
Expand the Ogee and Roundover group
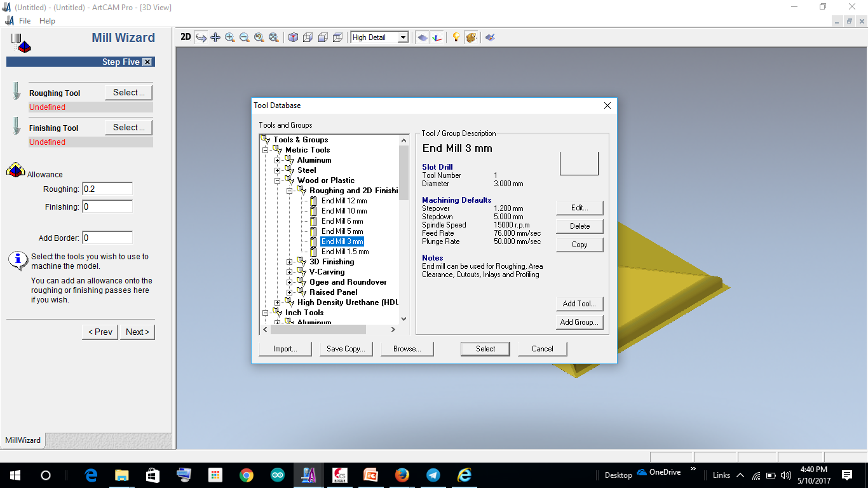point(290,282)
